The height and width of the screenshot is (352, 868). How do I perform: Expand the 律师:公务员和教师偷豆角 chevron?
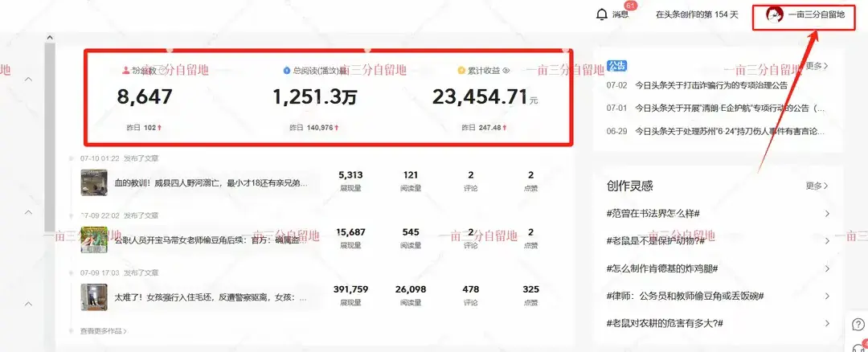pos(827,296)
